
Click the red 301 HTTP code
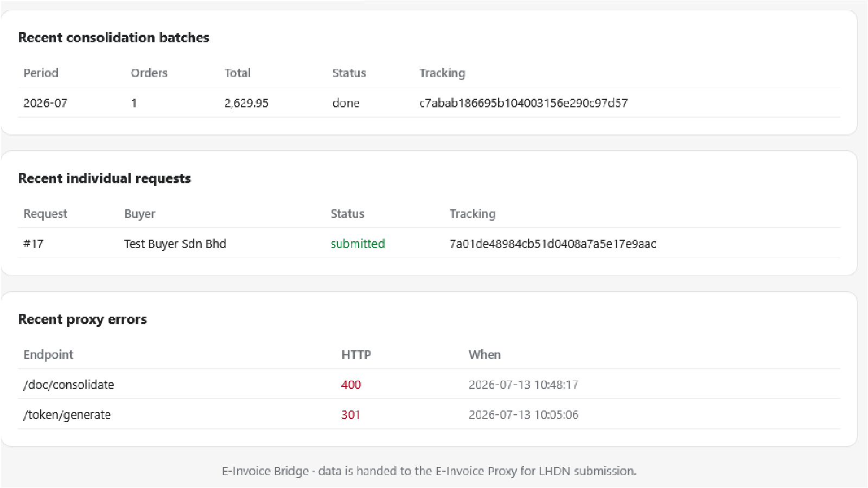(x=351, y=415)
